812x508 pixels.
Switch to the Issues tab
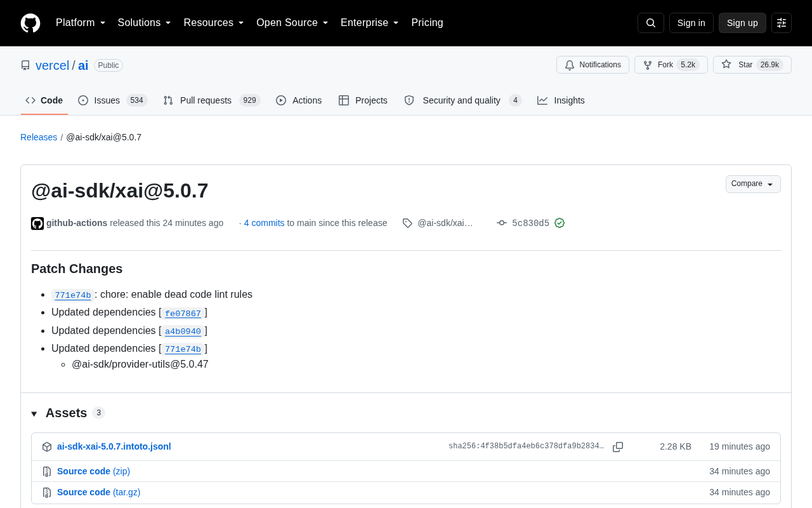pyautogui.click(x=112, y=100)
